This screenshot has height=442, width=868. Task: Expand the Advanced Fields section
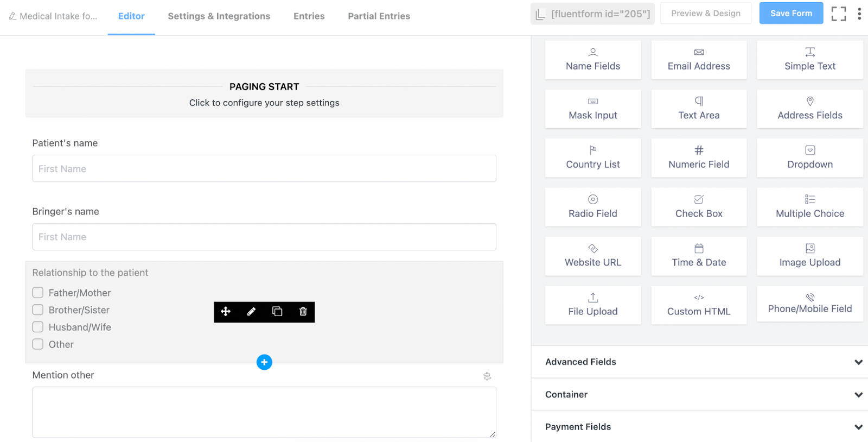[x=700, y=362]
